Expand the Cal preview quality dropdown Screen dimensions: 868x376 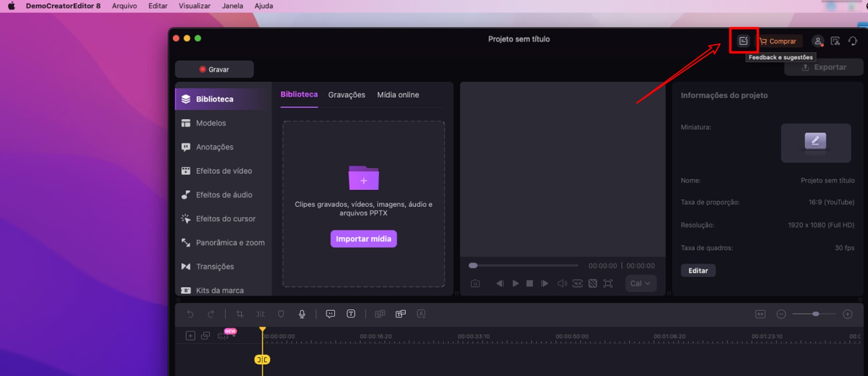[x=641, y=284]
